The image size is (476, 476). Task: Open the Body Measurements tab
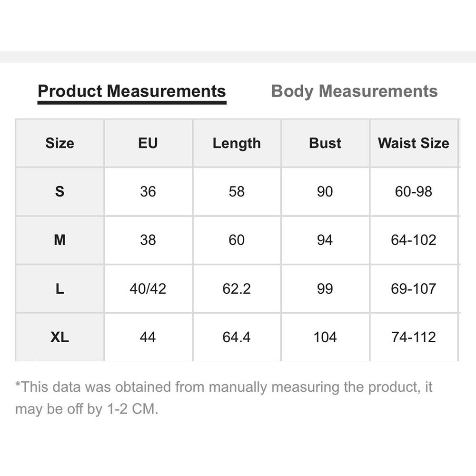(354, 91)
